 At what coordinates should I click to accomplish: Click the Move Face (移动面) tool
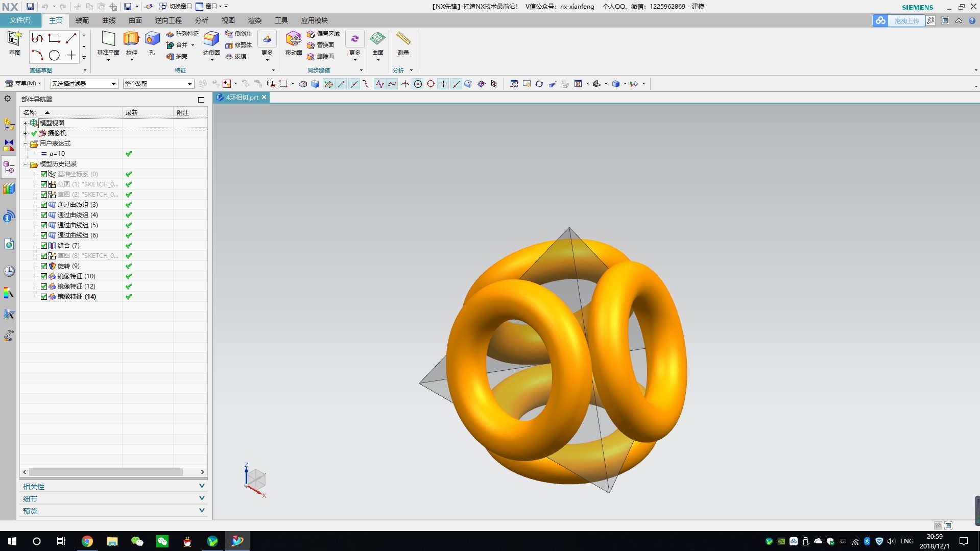pyautogui.click(x=294, y=43)
